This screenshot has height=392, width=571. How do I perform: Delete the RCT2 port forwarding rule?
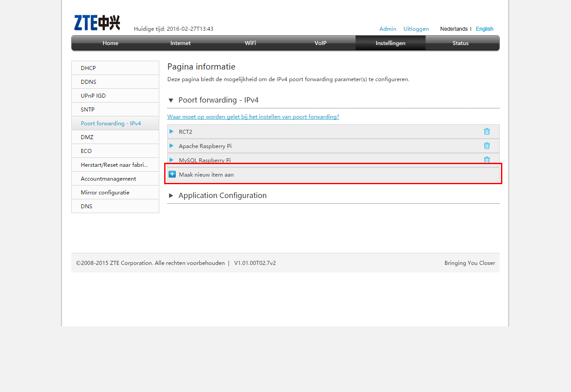click(x=487, y=132)
